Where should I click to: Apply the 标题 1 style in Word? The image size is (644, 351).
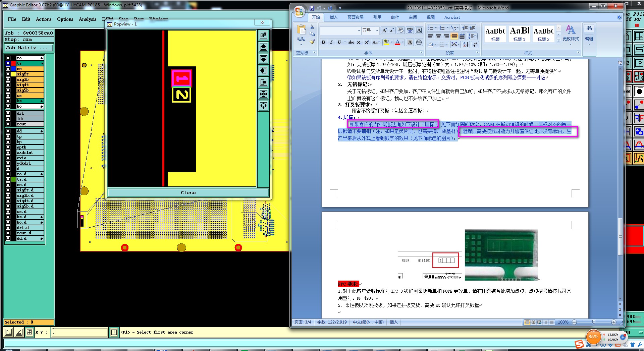point(519,34)
